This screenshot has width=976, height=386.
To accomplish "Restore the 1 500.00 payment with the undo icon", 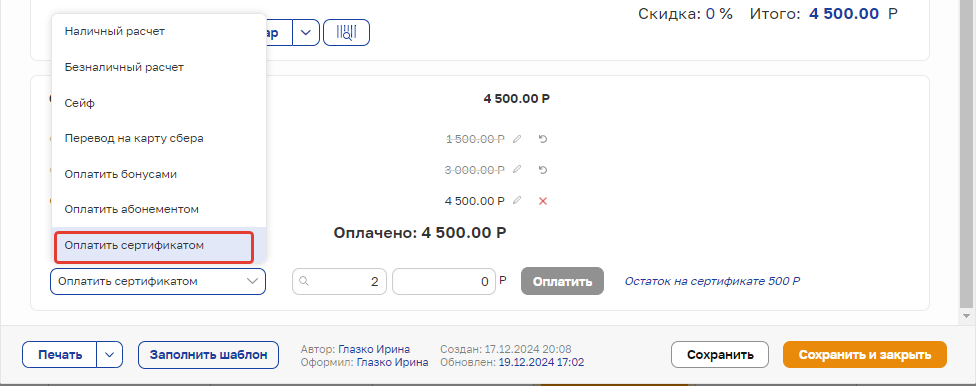I will 543,139.
